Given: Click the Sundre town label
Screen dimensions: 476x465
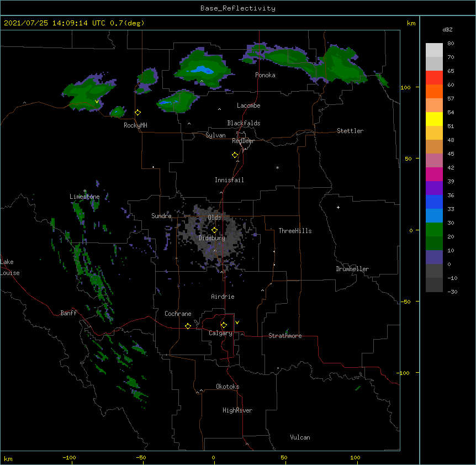Looking at the screenshot, I should point(161,216).
